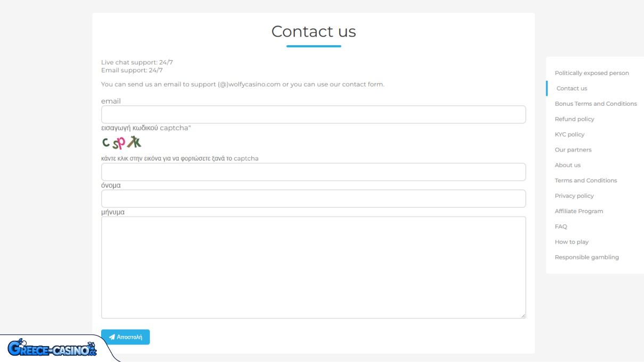Click inside the μήνυμα message box
This screenshot has height=362, width=644.
pos(313,267)
